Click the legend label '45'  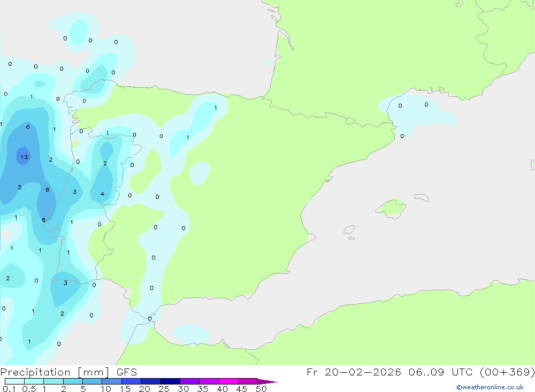click(242, 389)
